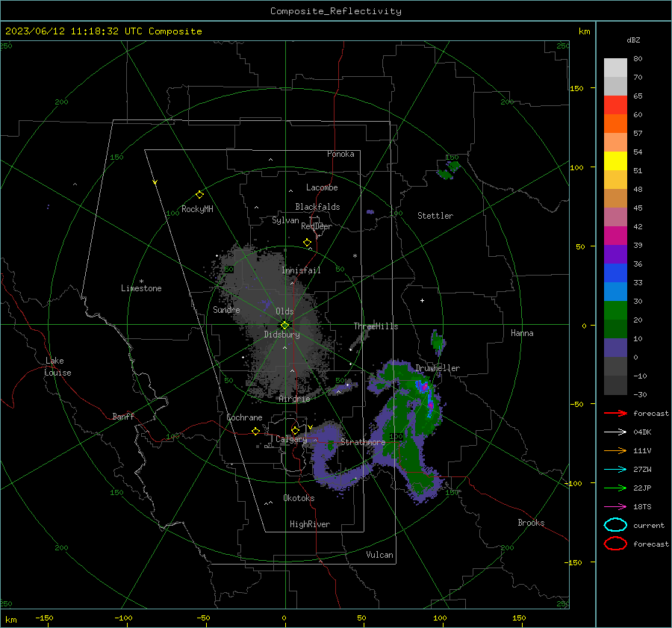Click the small green echo east of ThreeHills

[437, 343]
